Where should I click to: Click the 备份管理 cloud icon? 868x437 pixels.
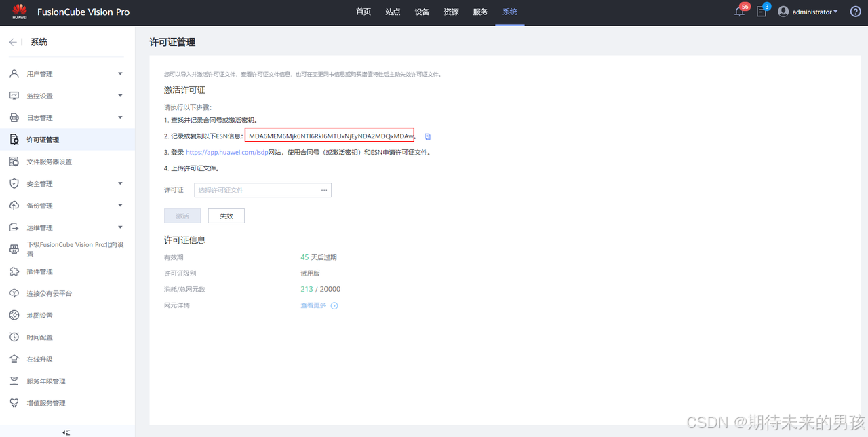pos(14,206)
